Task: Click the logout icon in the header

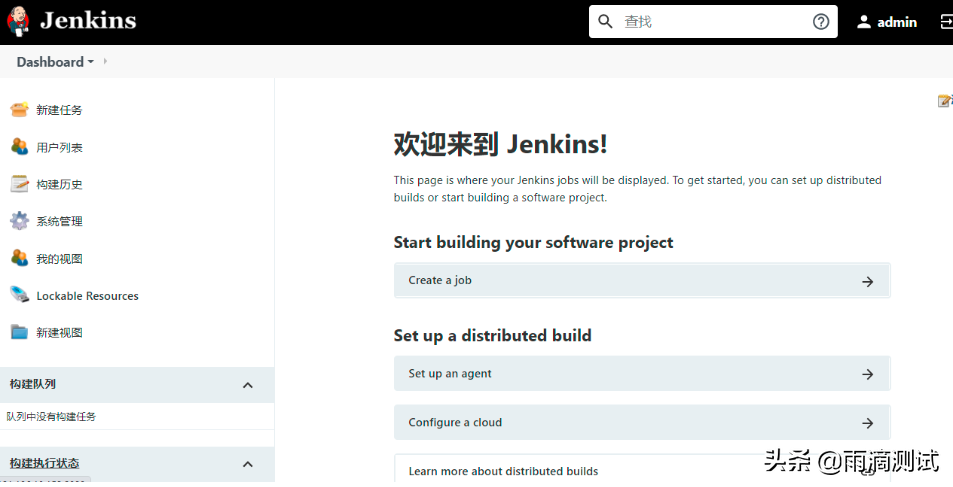Action: pos(946,22)
